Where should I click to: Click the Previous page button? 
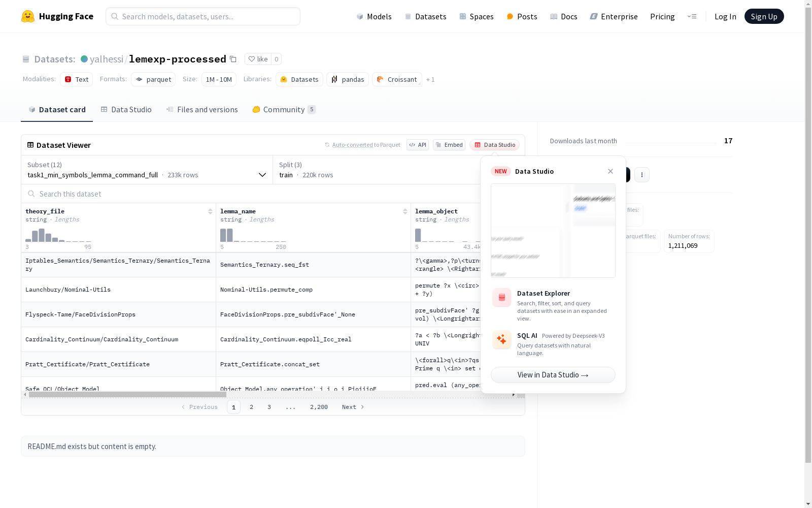[199, 407]
